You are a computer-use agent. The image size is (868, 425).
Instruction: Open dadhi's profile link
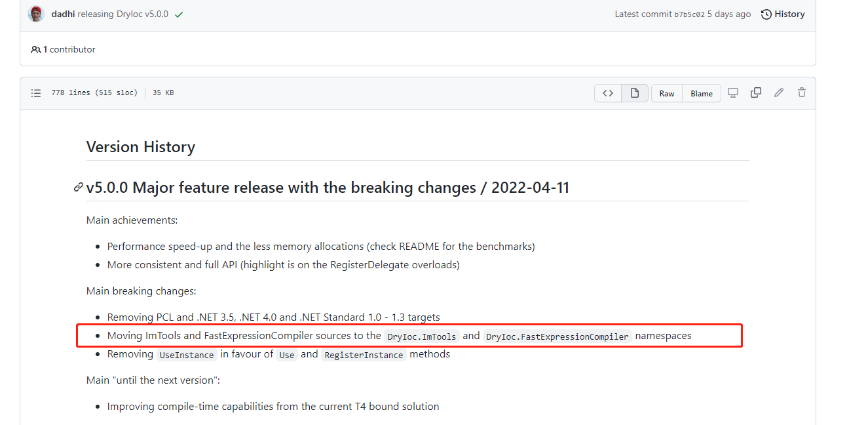pyautogui.click(x=62, y=13)
